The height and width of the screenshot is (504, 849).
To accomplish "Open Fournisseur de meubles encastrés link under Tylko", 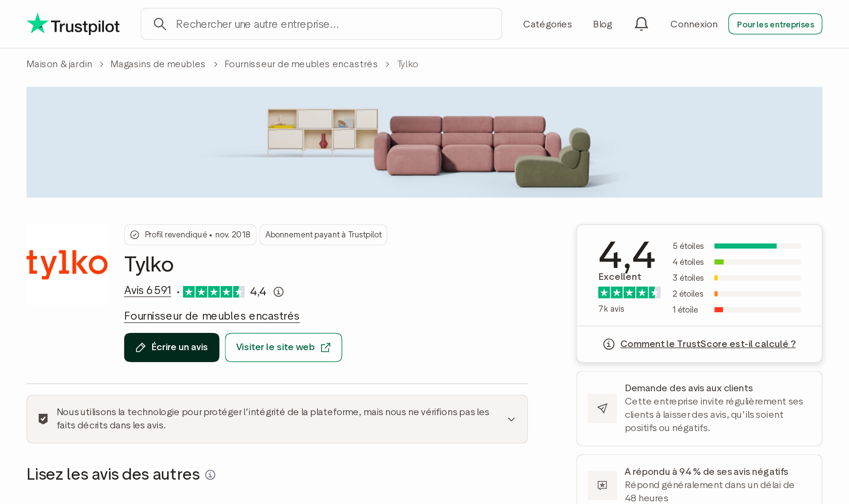I will (x=212, y=316).
